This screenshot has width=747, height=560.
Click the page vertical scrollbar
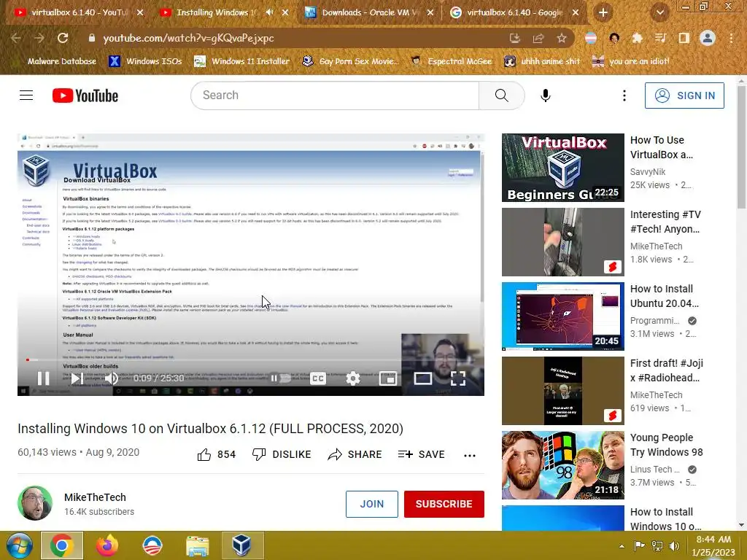(741, 147)
